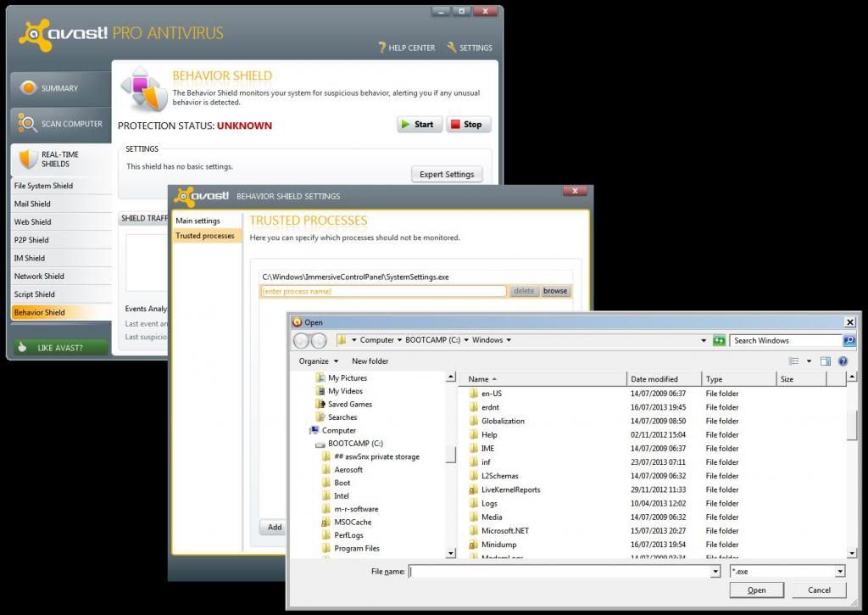Screen dimensions: 868x615
Task: Click the enter process name input field
Action: [383, 291]
